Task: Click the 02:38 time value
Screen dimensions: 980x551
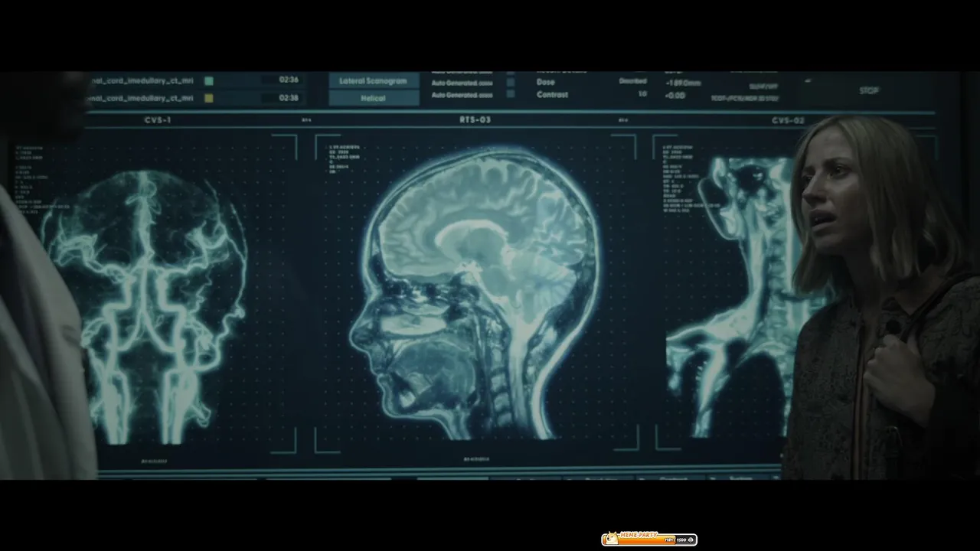Action: pyautogui.click(x=289, y=98)
